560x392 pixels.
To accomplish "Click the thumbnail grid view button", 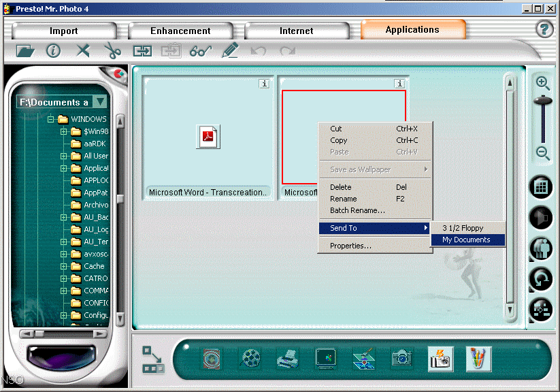I will [x=542, y=186].
